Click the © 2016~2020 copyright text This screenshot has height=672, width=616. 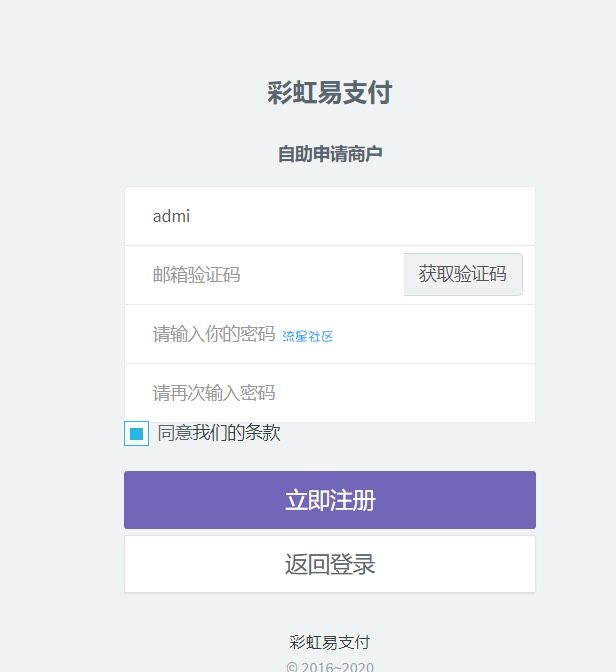click(330, 667)
